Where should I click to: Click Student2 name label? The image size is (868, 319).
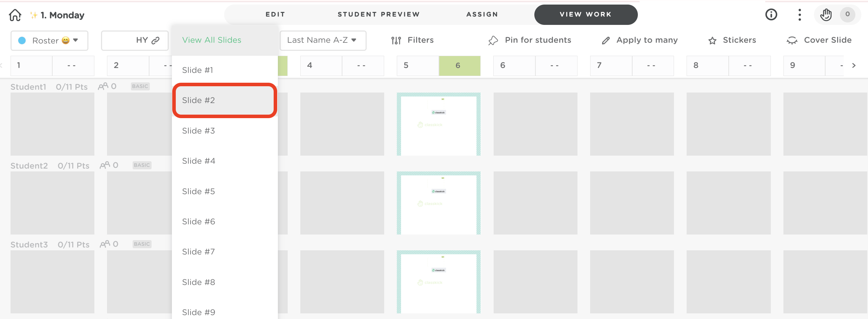click(x=29, y=166)
